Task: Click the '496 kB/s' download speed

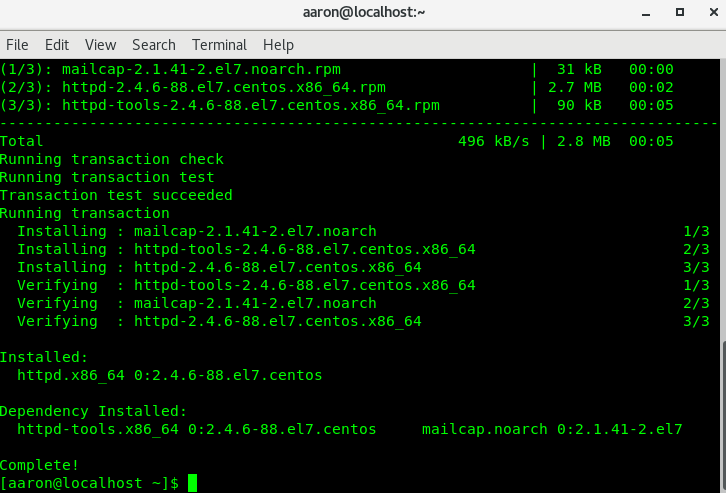Action: click(x=494, y=141)
